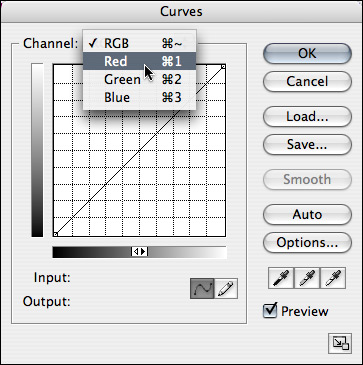Image resolution: width=363 pixels, height=365 pixels.
Task: Choose the Blue channel option
Action: pos(139,97)
